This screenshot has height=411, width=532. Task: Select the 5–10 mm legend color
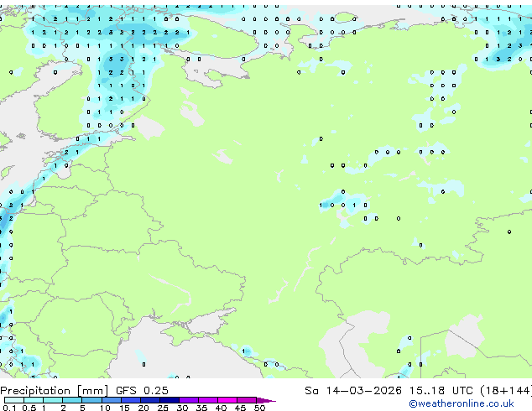coord(91,400)
